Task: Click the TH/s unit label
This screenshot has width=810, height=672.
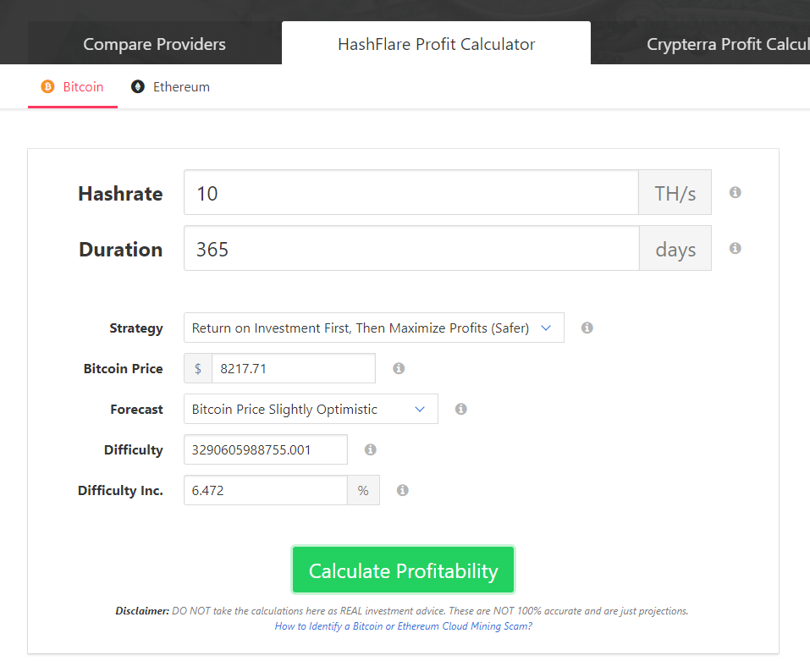Action: point(675,193)
